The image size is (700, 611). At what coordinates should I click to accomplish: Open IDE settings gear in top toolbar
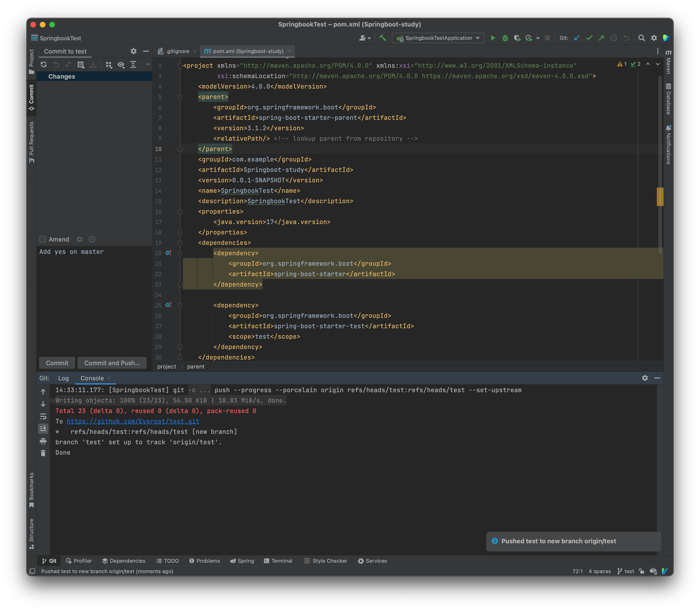pos(654,38)
